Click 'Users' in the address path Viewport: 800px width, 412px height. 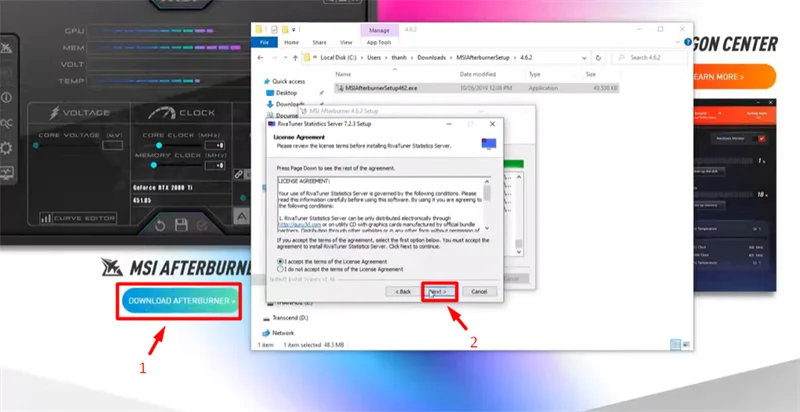[x=374, y=58]
